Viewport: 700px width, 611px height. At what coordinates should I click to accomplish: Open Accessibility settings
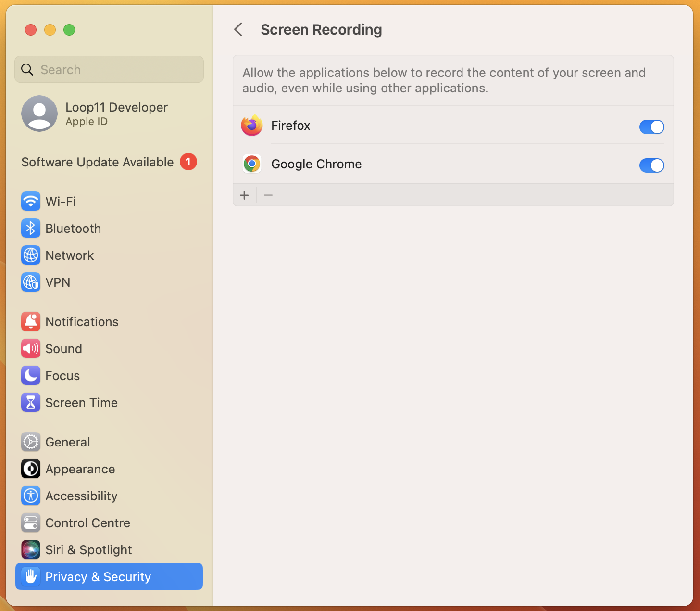tap(81, 496)
